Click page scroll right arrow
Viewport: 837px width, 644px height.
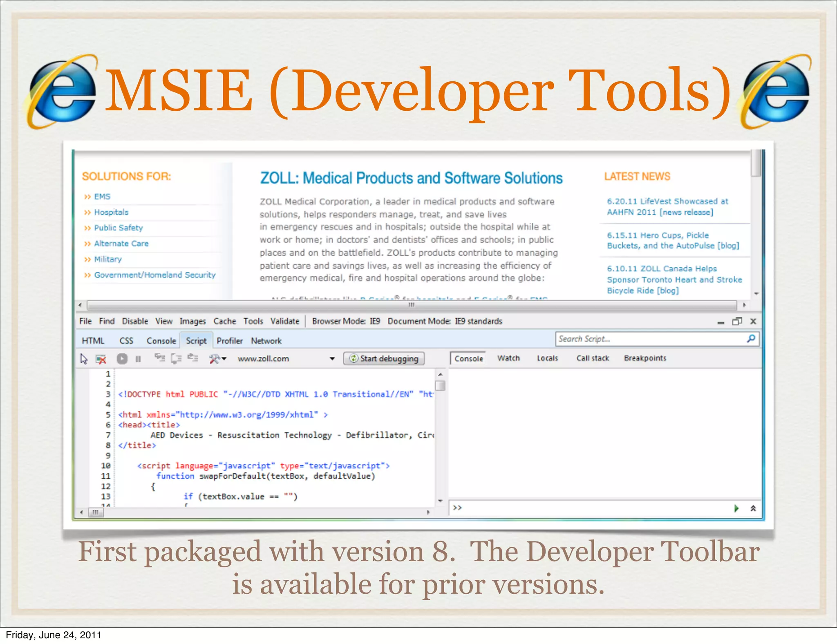coord(744,305)
